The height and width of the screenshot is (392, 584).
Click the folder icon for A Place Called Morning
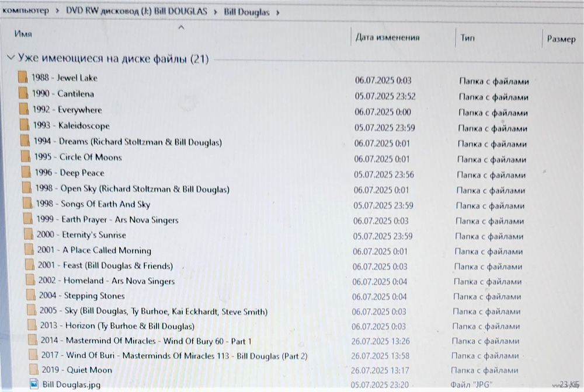click(29, 250)
